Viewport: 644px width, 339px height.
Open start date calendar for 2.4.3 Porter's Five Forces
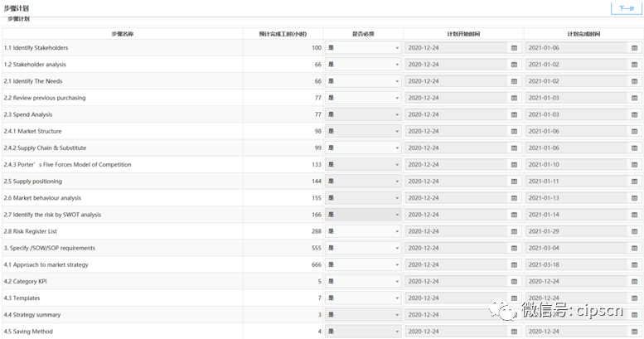point(514,165)
